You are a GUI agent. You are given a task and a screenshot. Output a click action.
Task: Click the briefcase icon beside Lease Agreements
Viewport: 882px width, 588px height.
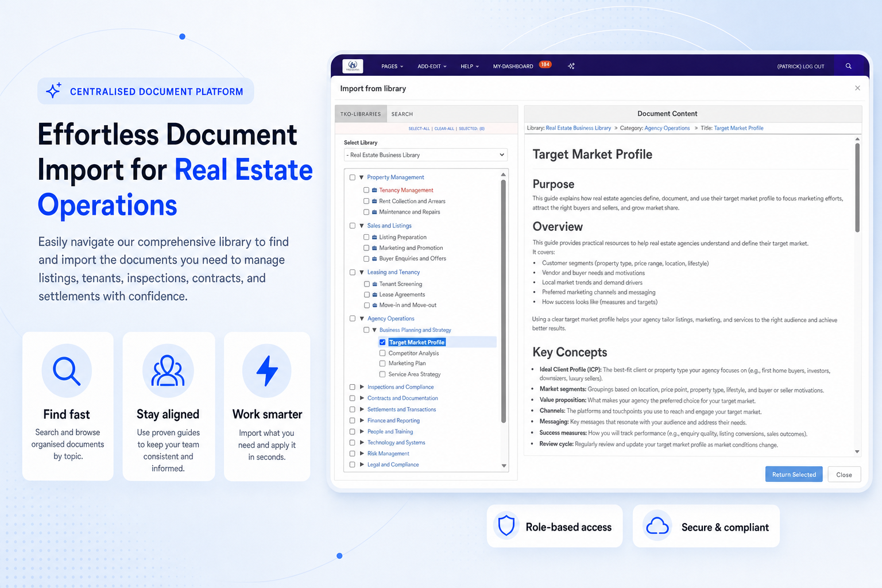[x=374, y=295]
